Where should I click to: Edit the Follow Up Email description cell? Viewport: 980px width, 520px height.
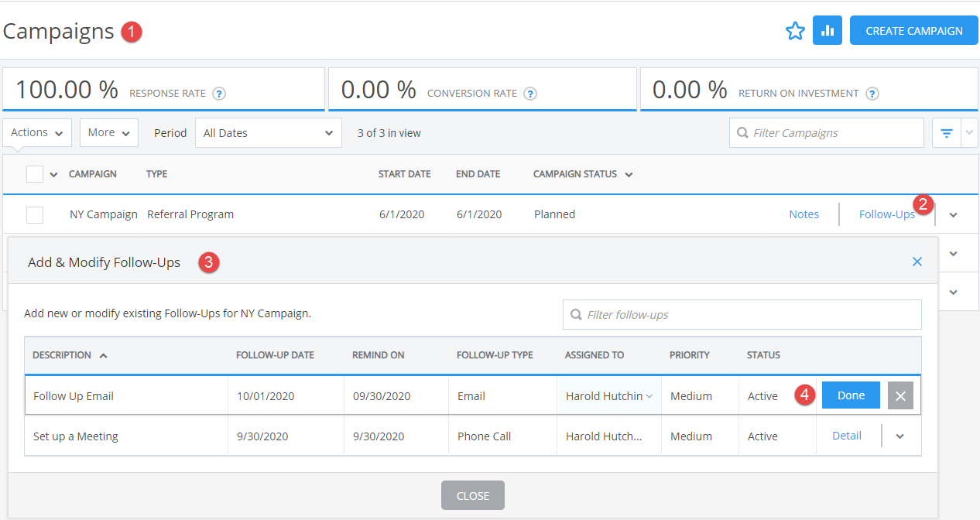click(x=127, y=395)
